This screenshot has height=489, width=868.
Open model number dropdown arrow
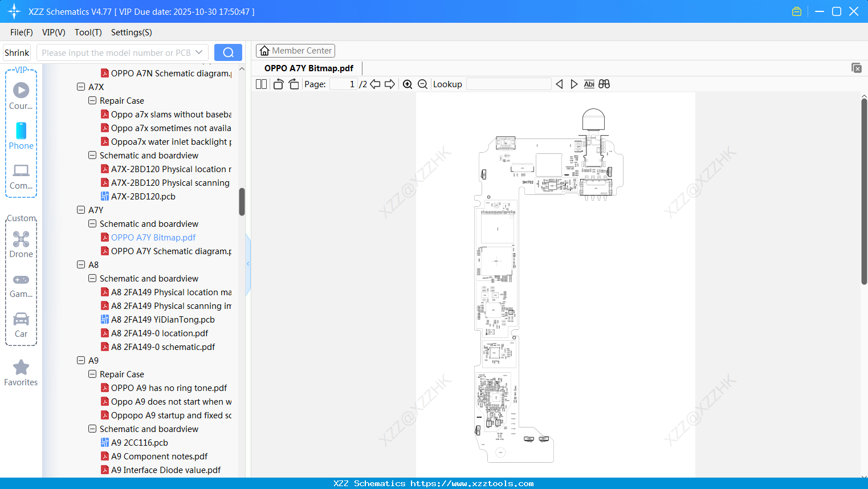pyautogui.click(x=199, y=52)
